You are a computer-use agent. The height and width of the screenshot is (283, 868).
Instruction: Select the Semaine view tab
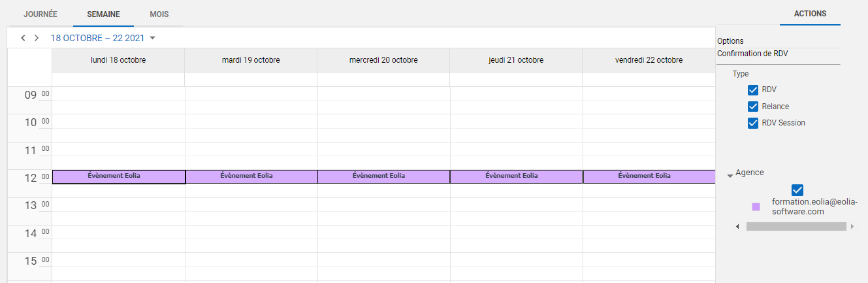pyautogui.click(x=103, y=14)
